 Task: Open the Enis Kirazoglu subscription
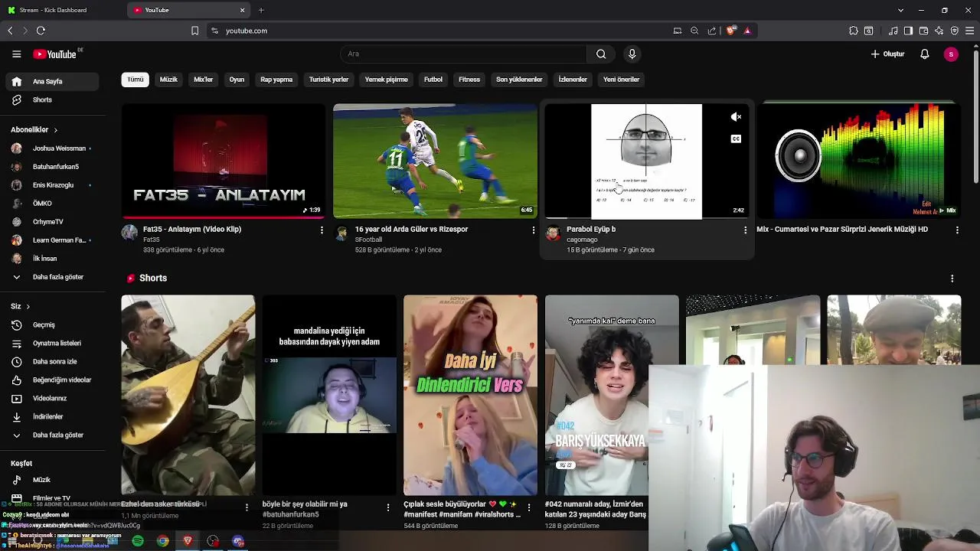click(x=52, y=185)
